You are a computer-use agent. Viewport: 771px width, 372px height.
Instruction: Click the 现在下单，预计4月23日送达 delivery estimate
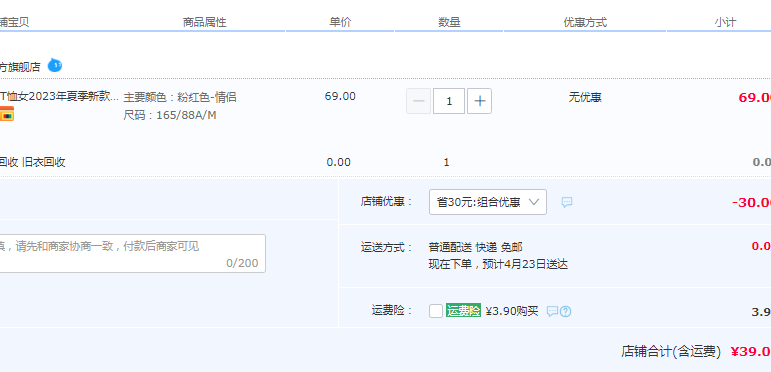click(x=498, y=264)
